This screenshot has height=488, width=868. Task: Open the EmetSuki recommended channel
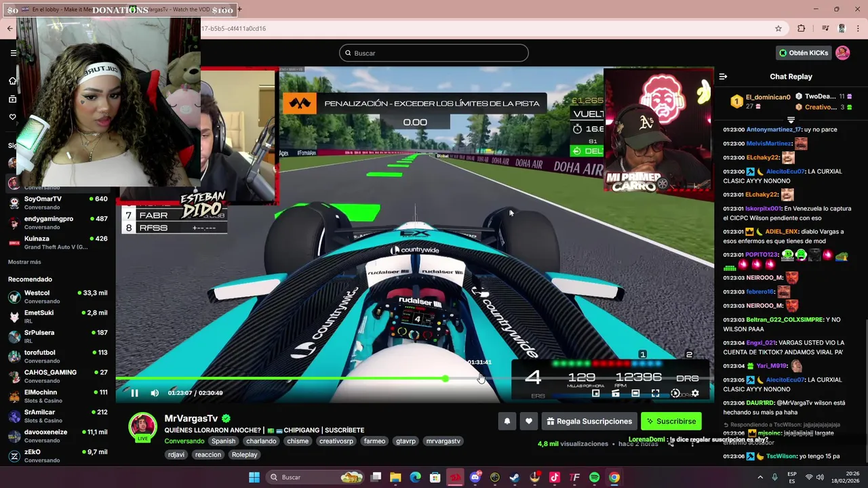[58, 317]
